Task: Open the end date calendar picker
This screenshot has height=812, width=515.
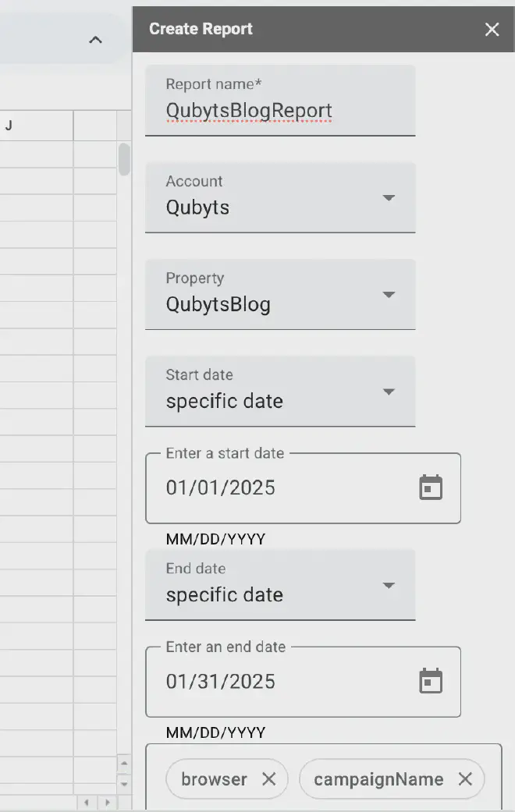Action: coord(431,681)
